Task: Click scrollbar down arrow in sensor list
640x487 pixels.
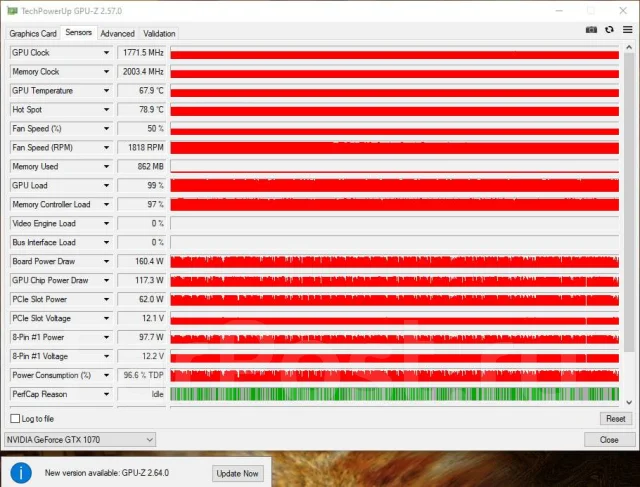Action: point(629,402)
